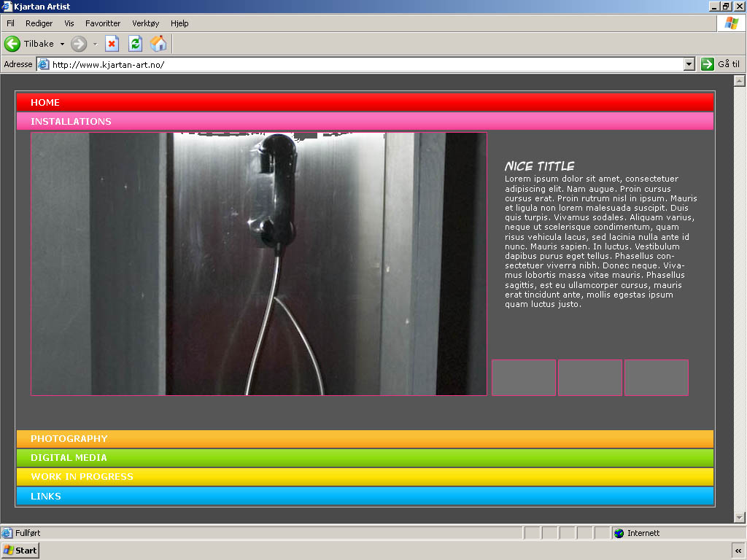The height and width of the screenshot is (560, 747).
Task: Open the Verktøy menu
Action: click(x=145, y=23)
